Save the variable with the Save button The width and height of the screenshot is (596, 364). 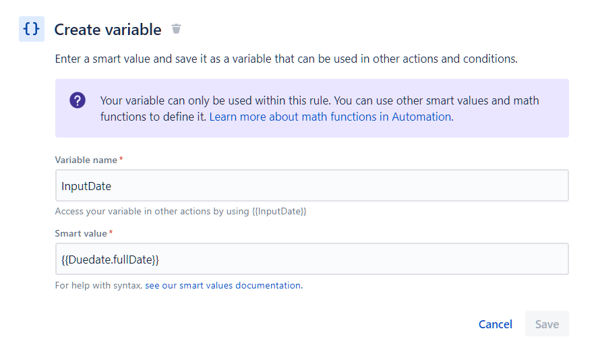coord(547,324)
